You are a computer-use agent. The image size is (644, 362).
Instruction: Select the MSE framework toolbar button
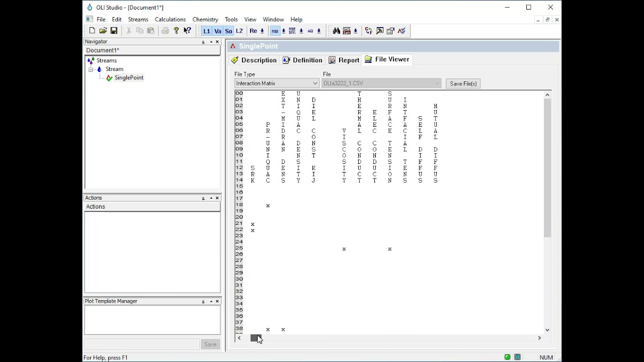coord(275,31)
